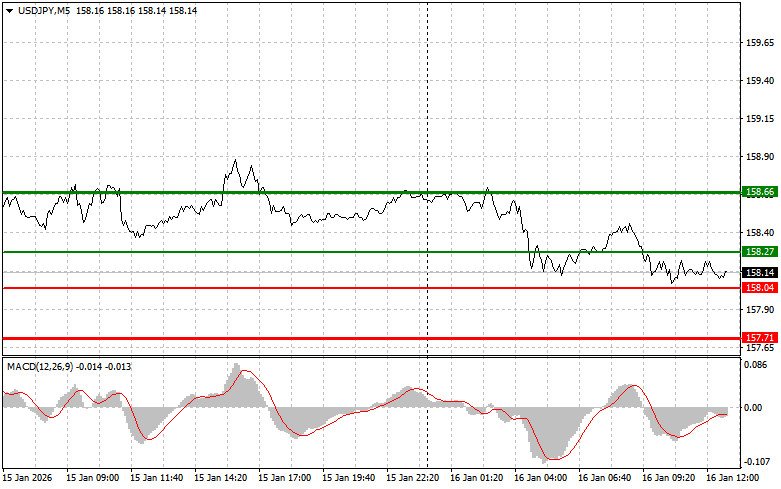Click the 158.14 current price label
Image resolution: width=781 pixels, height=489 pixels.
pos(757,272)
